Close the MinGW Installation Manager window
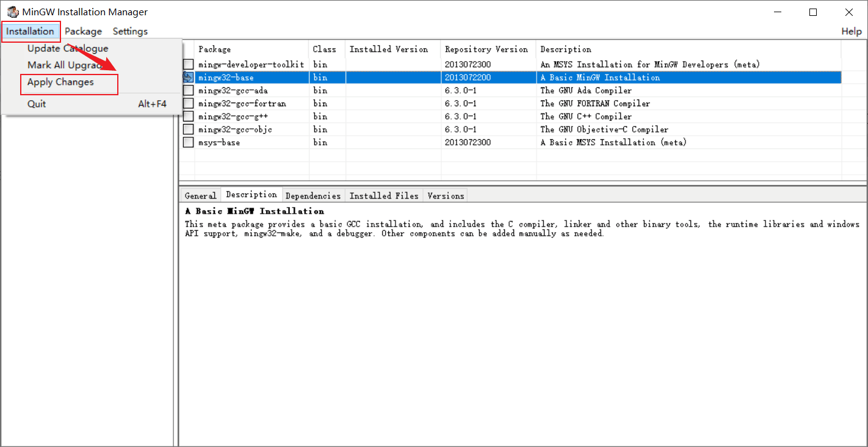This screenshot has height=447, width=868. click(x=849, y=12)
